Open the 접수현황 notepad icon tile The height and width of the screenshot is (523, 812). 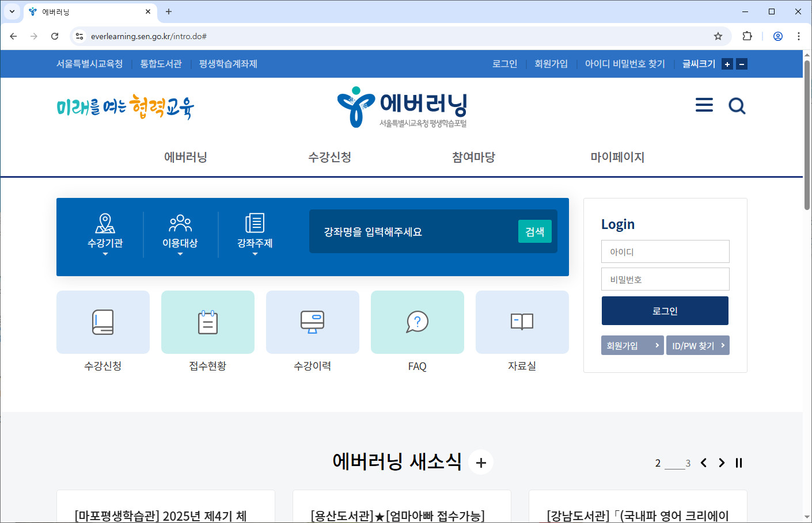[208, 322]
